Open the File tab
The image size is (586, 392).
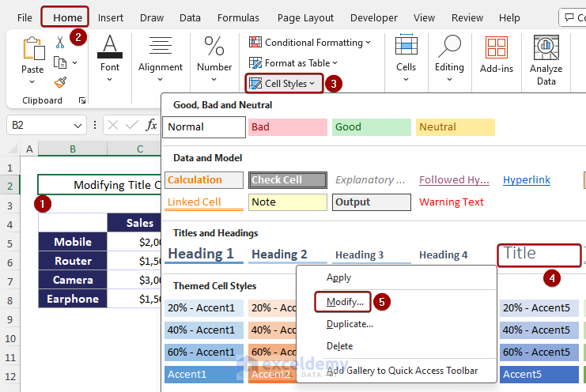[x=25, y=18]
